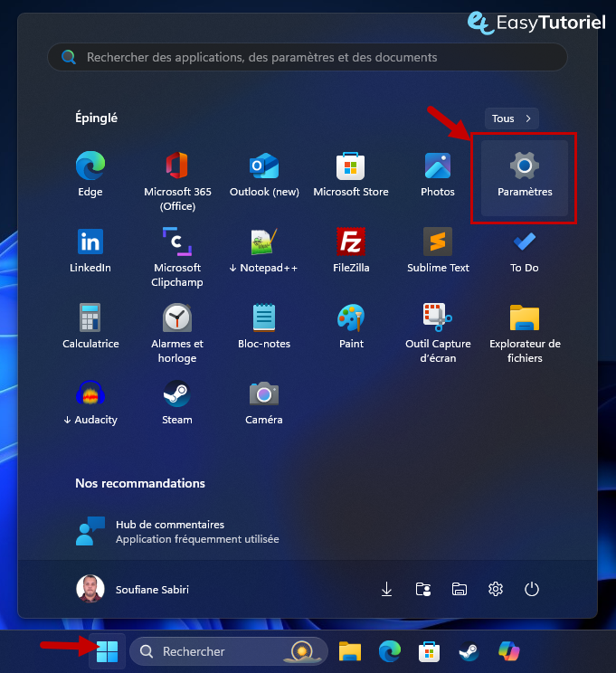Click the Start menu search field
Image resolution: width=616 pixels, height=673 pixels.
tap(308, 57)
